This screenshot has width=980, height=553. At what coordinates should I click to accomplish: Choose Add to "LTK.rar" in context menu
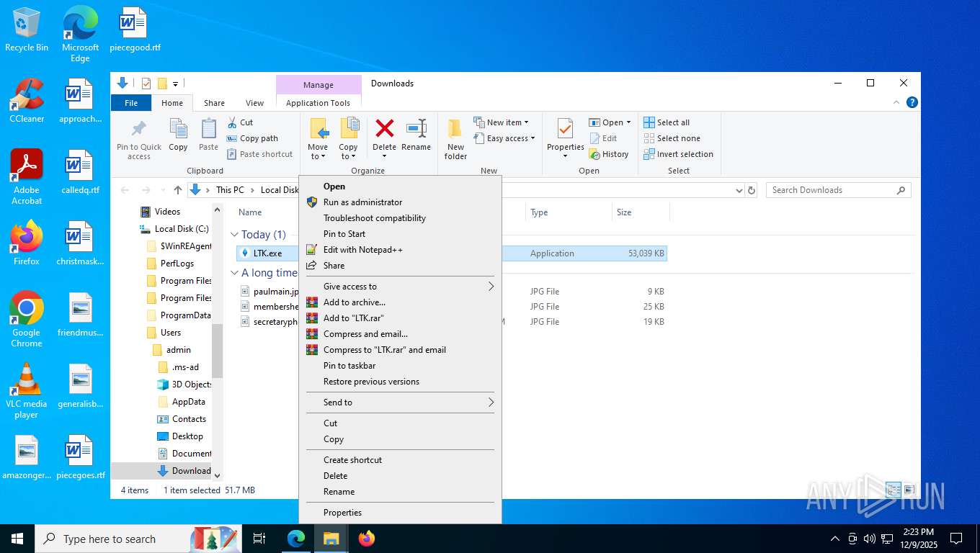tap(400, 318)
